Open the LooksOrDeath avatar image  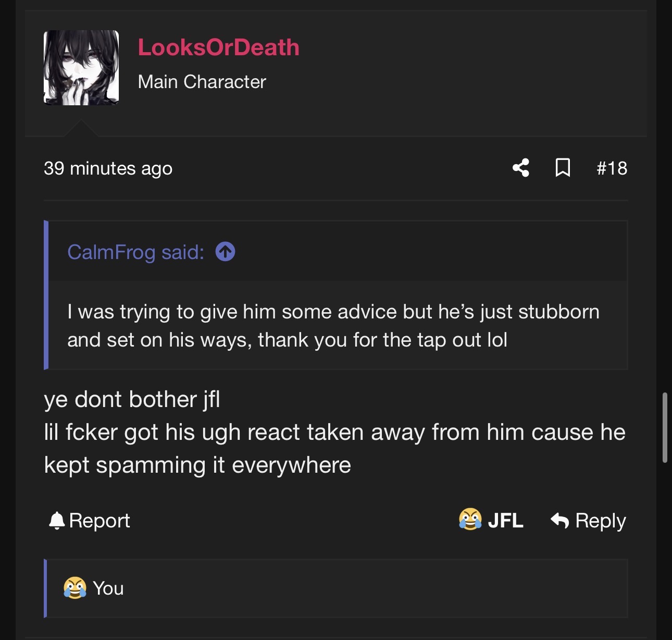coord(81,68)
